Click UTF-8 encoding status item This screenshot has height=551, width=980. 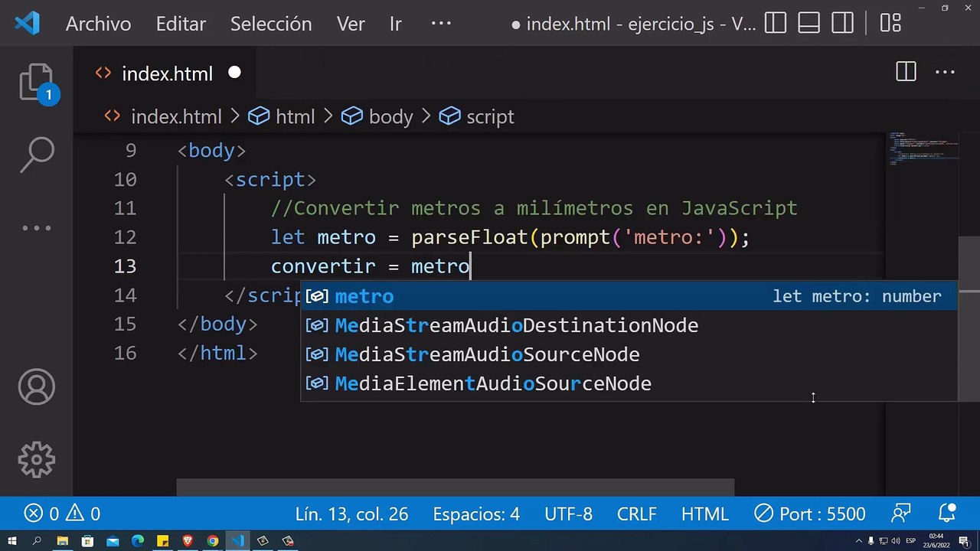click(x=569, y=514)
